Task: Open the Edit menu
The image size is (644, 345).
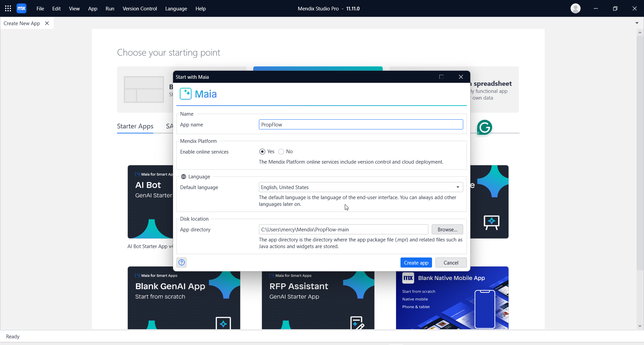Action: click(56, 8)
